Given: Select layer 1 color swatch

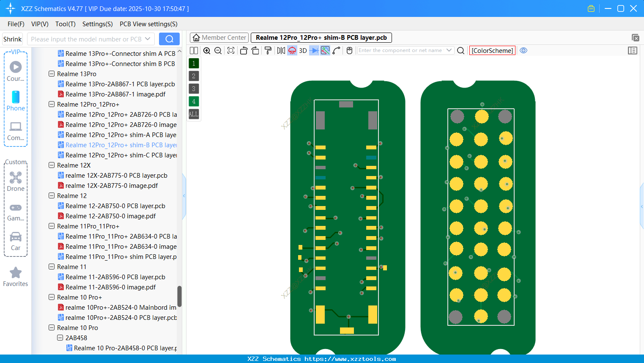Looking at the screenshot, I should pyautogui.click(x=193, y=63).
